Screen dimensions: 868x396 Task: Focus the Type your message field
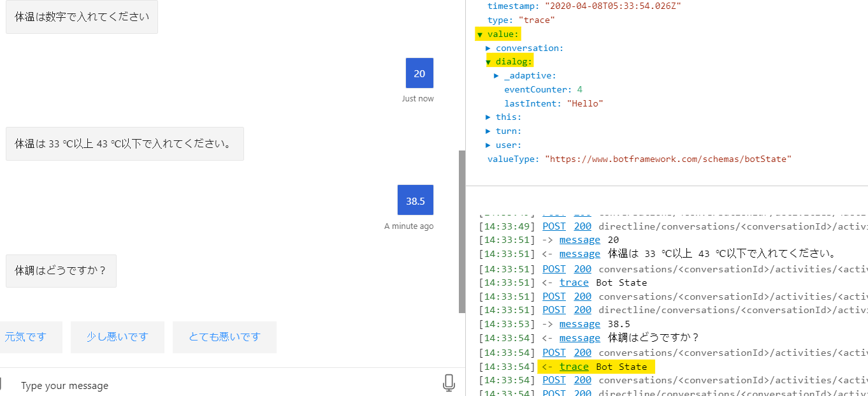pos(223,385)
